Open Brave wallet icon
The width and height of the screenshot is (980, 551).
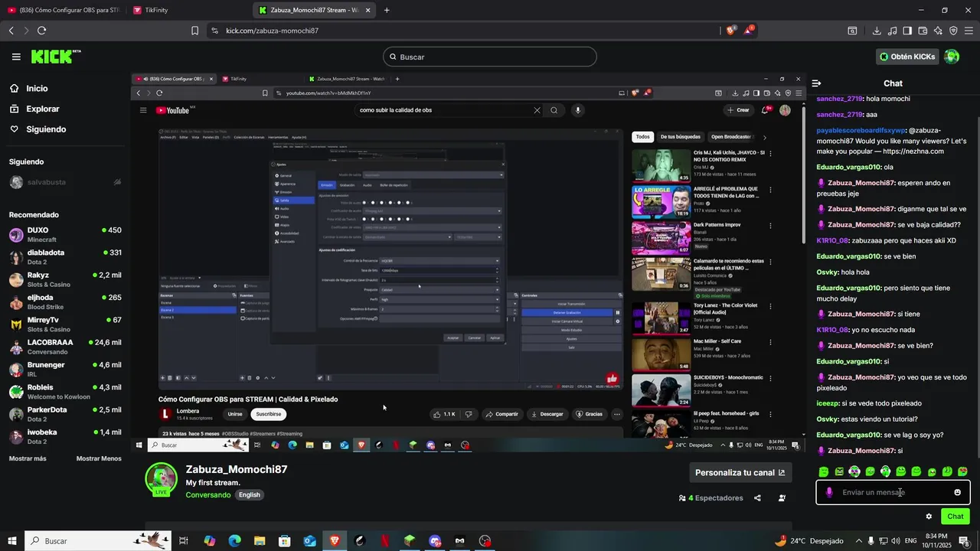pos(923,31)
